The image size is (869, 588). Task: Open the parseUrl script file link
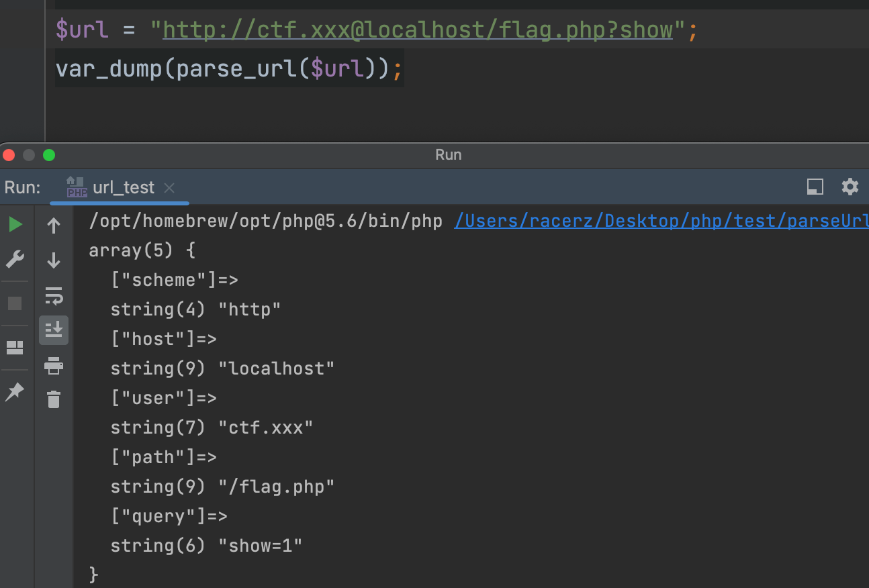coord(661,221)
